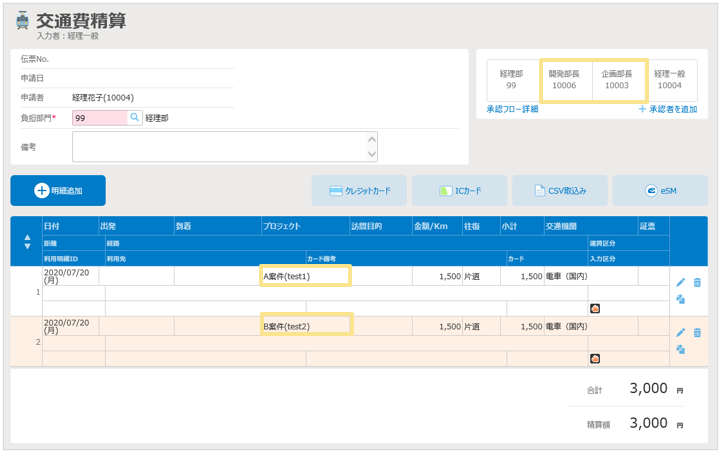Screen dimensions: 725x454
Task: Copy row 2 with the duplicate icon
Action: (x=681, y=349)
